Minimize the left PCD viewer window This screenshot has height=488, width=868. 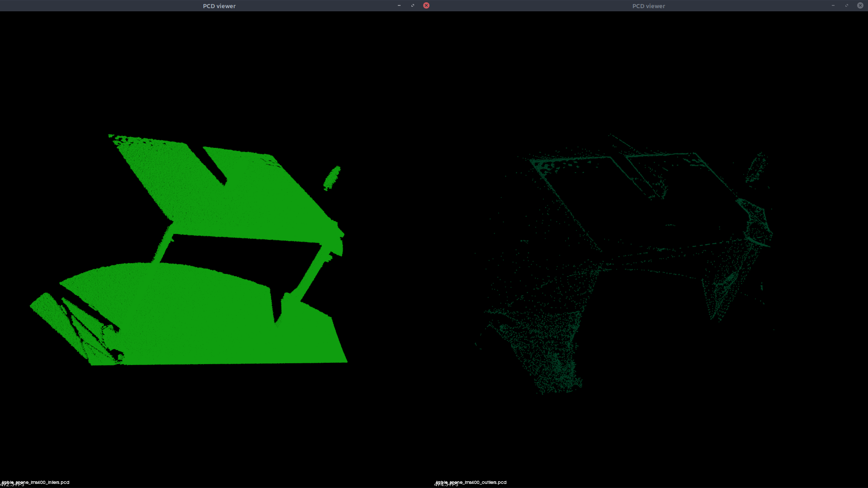(x=399, y=5)
